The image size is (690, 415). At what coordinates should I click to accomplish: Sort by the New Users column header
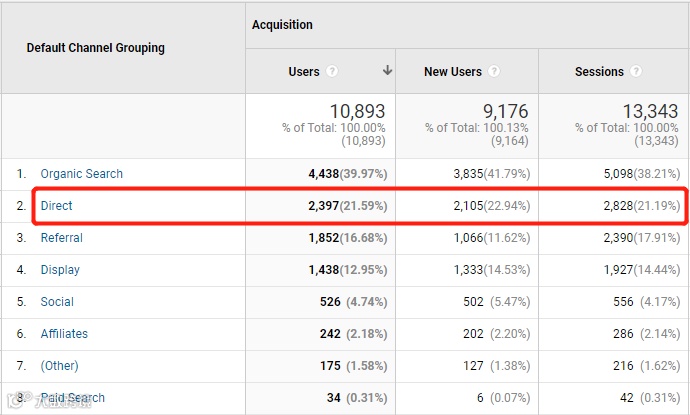pos(451,72)
